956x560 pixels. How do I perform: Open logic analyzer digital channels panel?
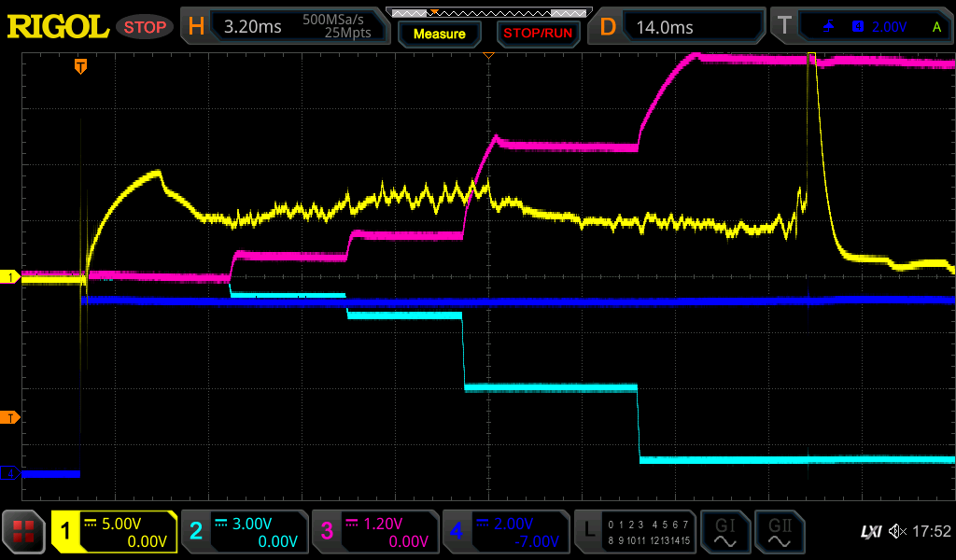(634, 532)
